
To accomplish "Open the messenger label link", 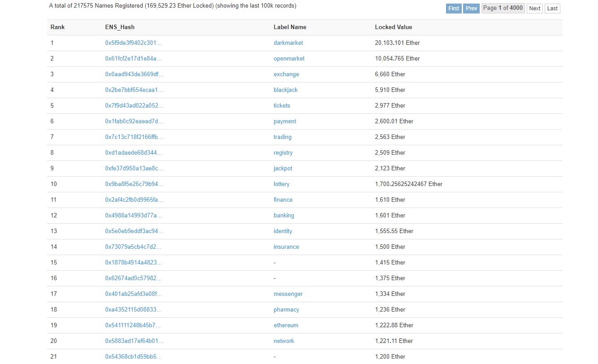I will click(x=288, y=294).
